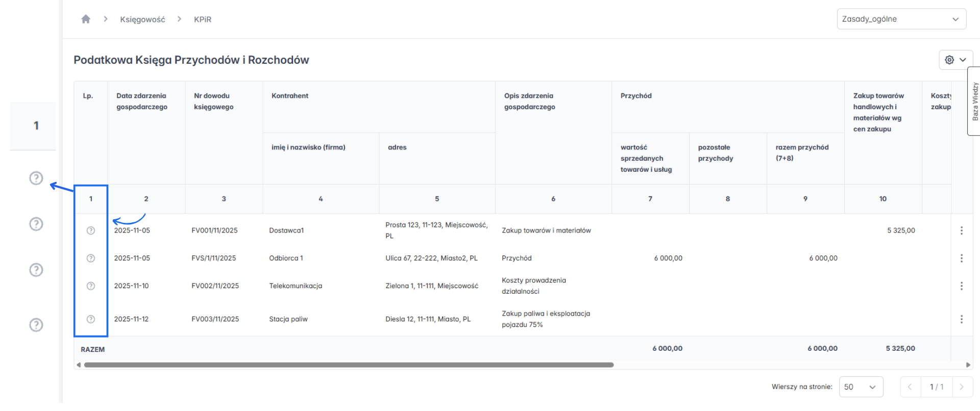Open row actions menu for Telekomunikacja
Screen dimensions: 980x411
[962, 286]
